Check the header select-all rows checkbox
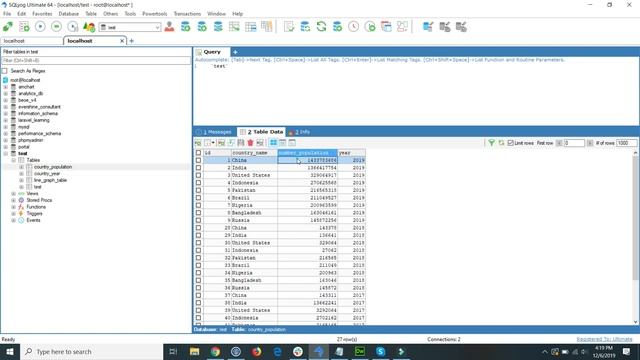 [198, 153]
